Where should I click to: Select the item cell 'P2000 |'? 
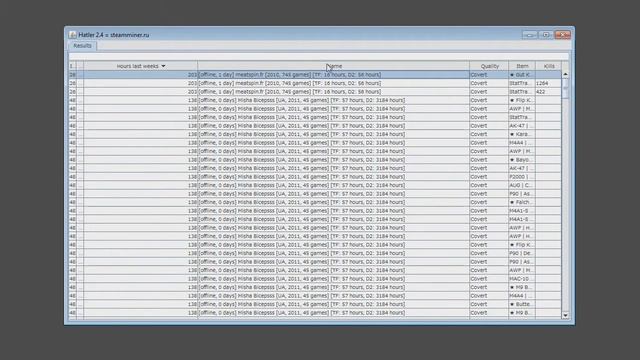pyautogui.click(x=522, y=177)
